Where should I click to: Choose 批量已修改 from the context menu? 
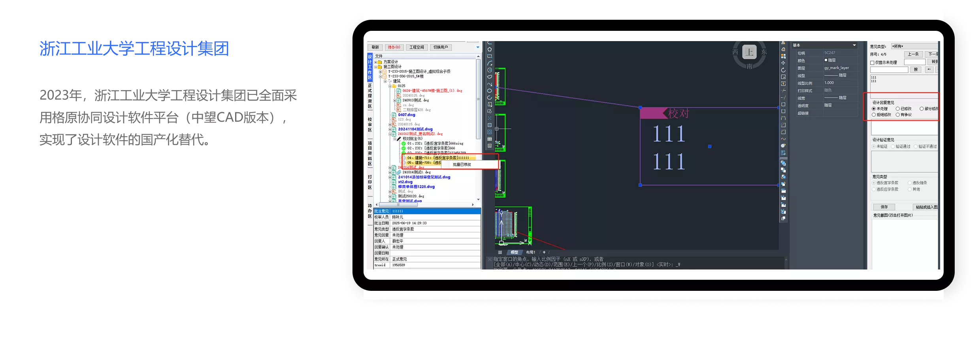[462, 164]
